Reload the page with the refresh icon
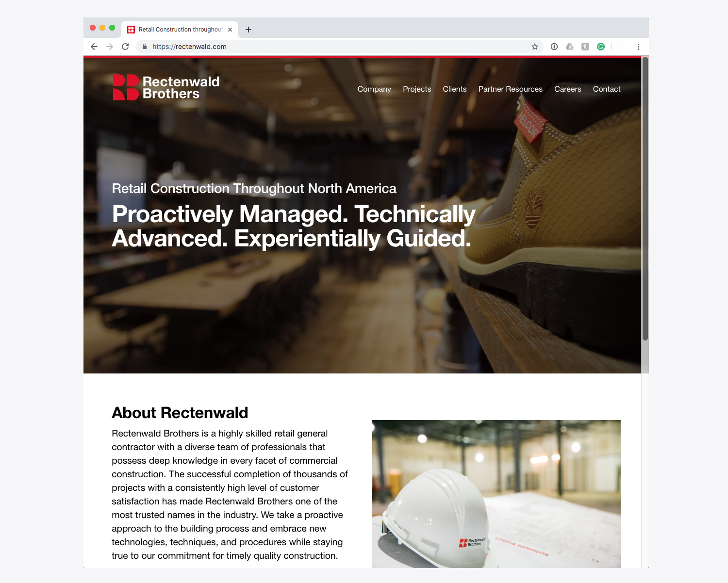The width and height of the screenshot is (728, 583). coord(125,47)
